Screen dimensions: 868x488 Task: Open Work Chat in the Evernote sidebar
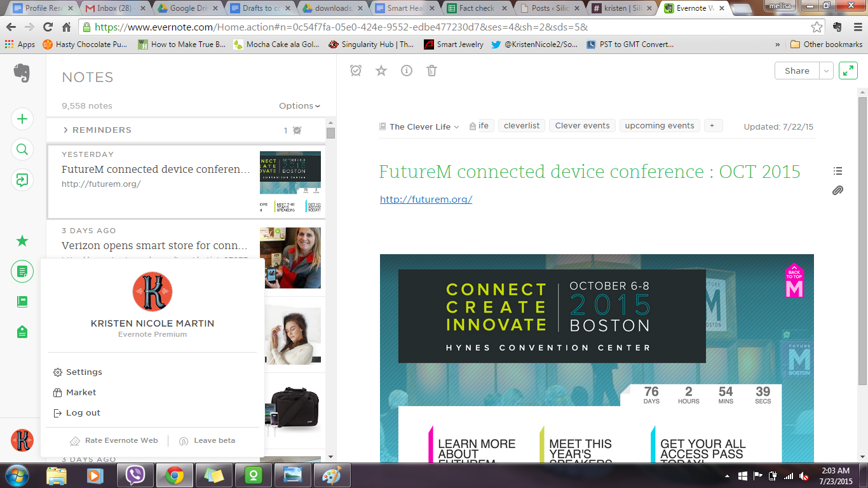tap(22, 180)
